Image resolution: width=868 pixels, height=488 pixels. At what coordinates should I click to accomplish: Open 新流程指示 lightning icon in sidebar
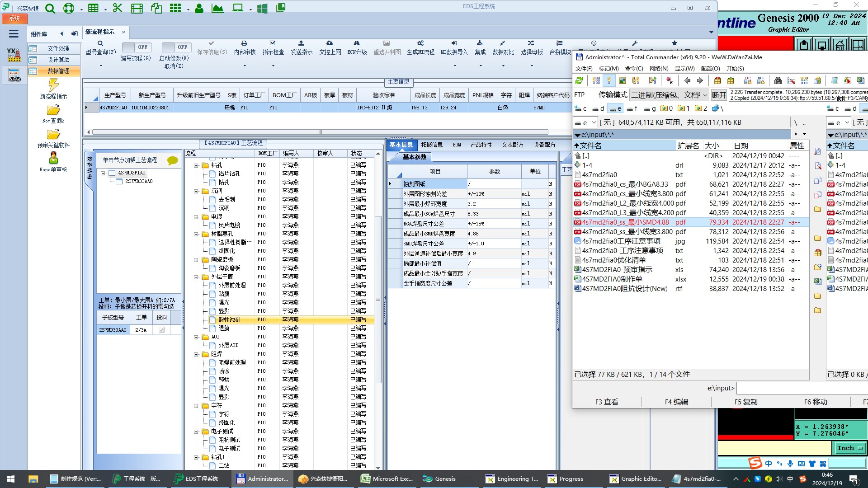pos(53,85)
